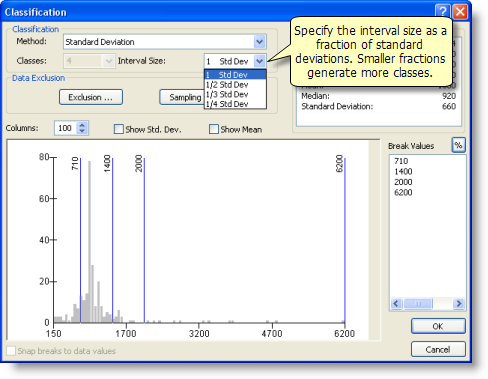Click the Break Values scrollbar thumb
This screenshot has width=488, height=379.
point(418,304)
